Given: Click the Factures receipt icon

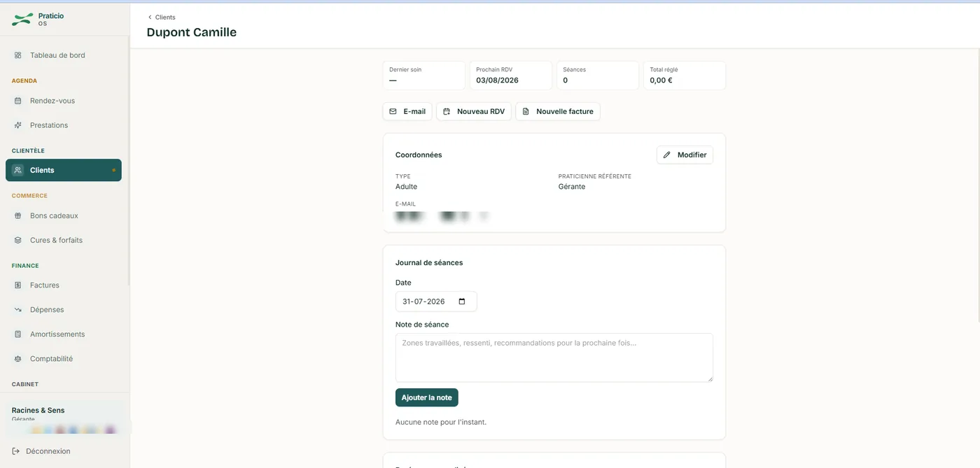Looking at the screenshot, I should (18, 285).
